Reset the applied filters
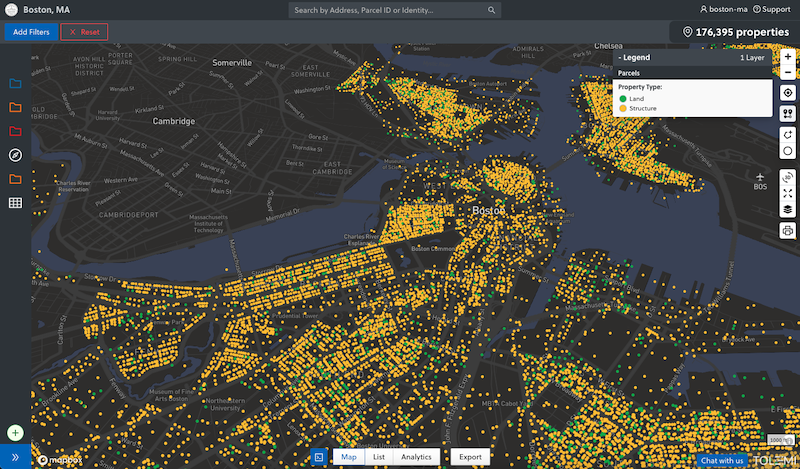This screenshot has height=469, width=800. point(84,32)
